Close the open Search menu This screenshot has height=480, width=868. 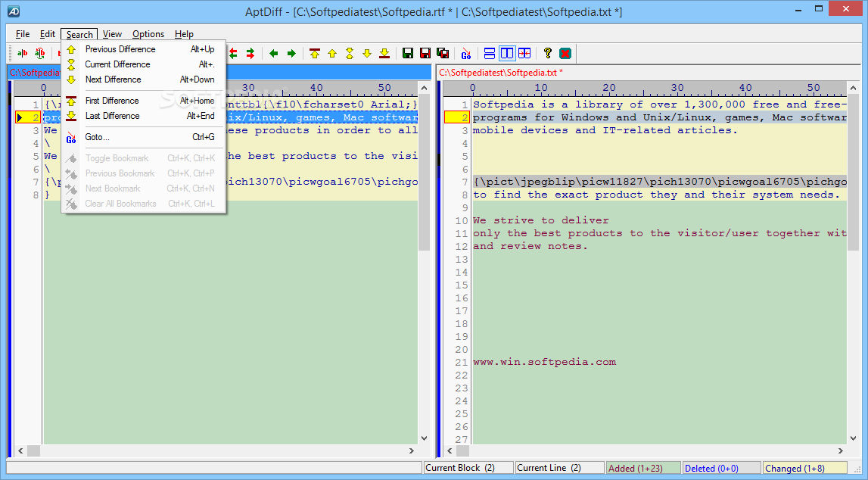coord(79,34)
